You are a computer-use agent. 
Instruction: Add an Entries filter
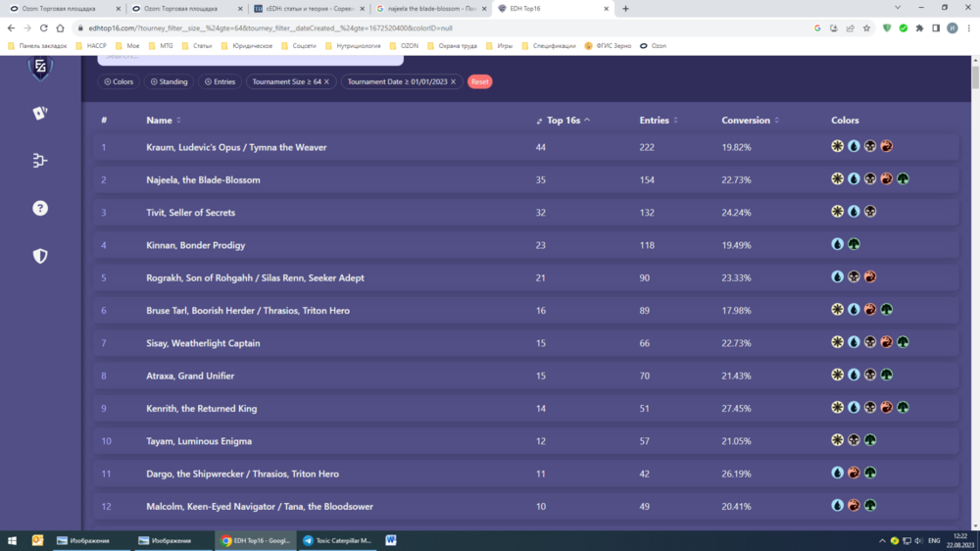(220, 82)
